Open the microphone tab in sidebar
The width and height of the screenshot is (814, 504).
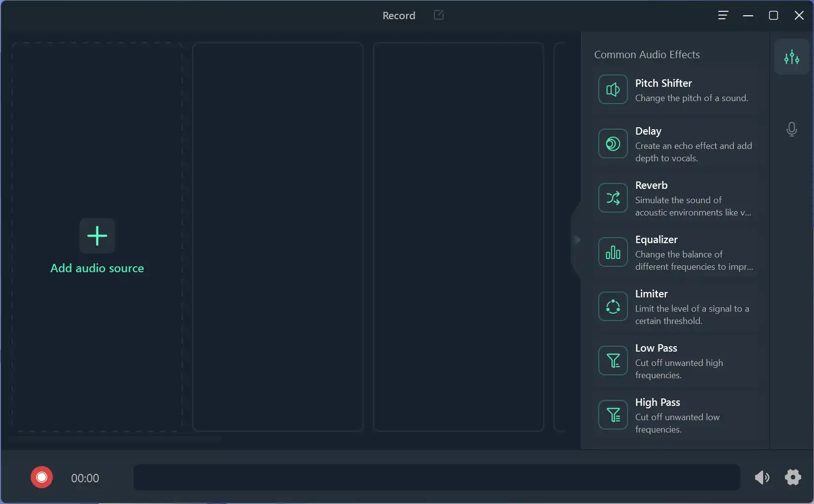pyautogui.click(x=791, y=129)
